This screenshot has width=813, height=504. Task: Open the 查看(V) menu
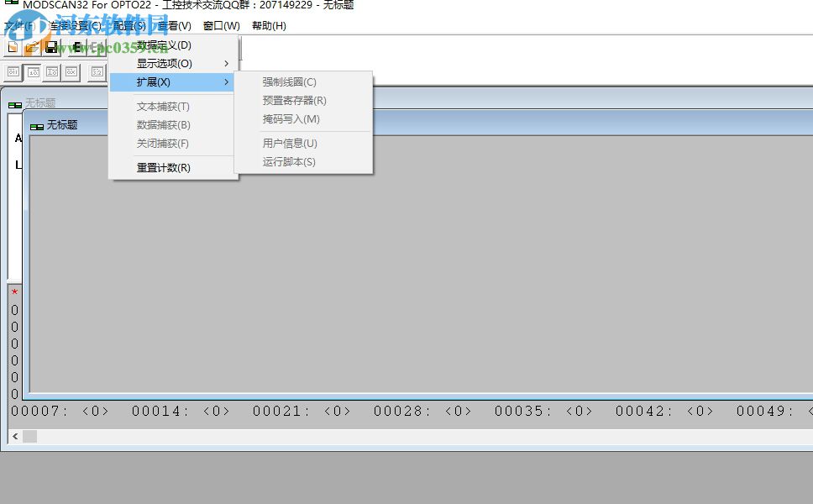(x=174, y=25)
